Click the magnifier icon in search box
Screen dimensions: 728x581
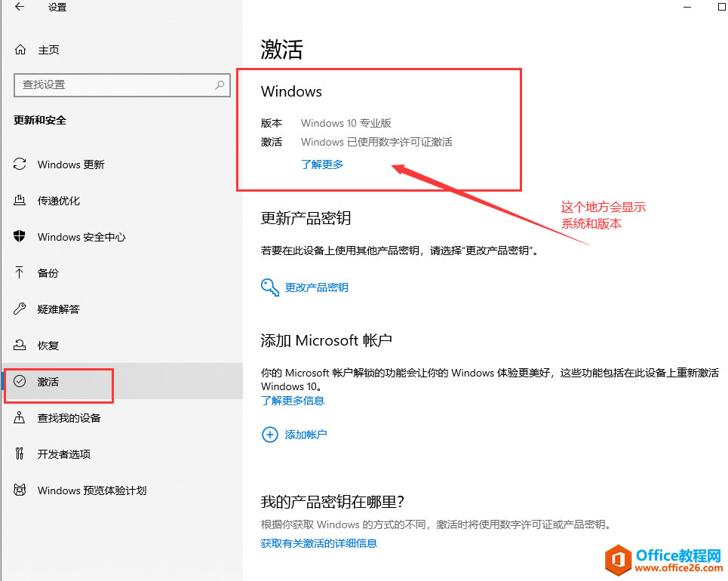tap(219, 85)
